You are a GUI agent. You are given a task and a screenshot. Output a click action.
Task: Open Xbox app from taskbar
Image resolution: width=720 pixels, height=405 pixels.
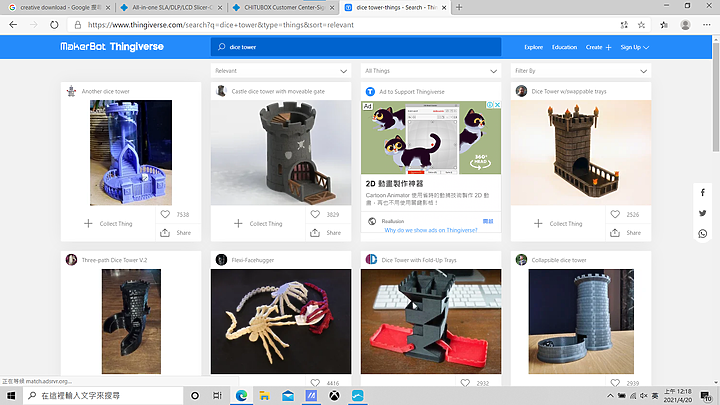click(x=334, y=395)
